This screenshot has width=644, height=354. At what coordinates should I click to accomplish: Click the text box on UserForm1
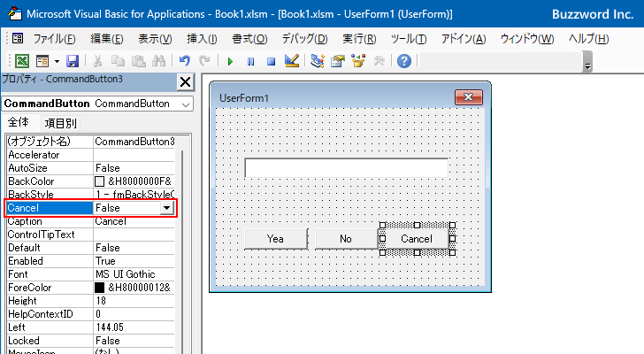[346, 168]
